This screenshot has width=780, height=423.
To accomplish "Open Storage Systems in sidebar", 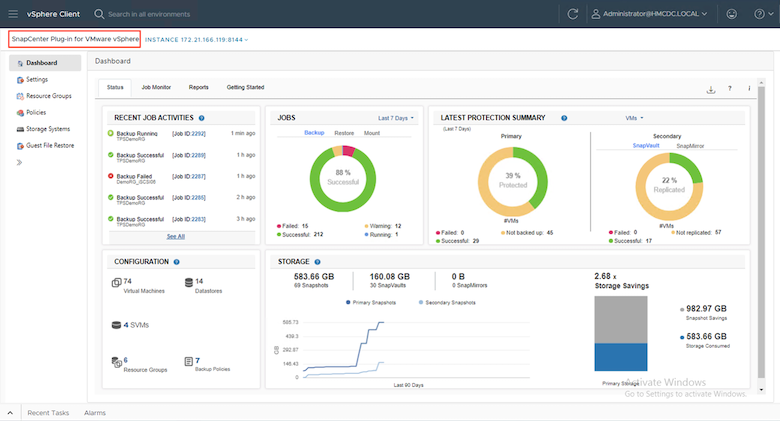I will pos(47,129).
